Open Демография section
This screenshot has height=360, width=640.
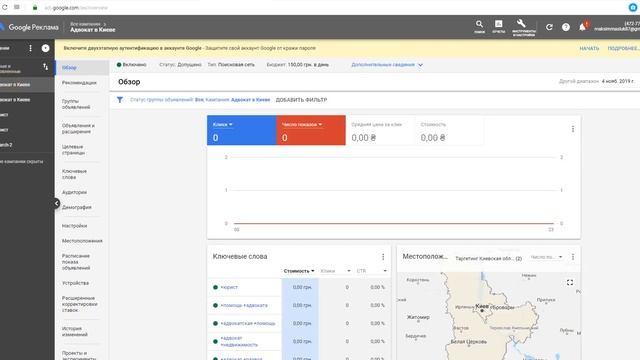[x=77, y=207]
